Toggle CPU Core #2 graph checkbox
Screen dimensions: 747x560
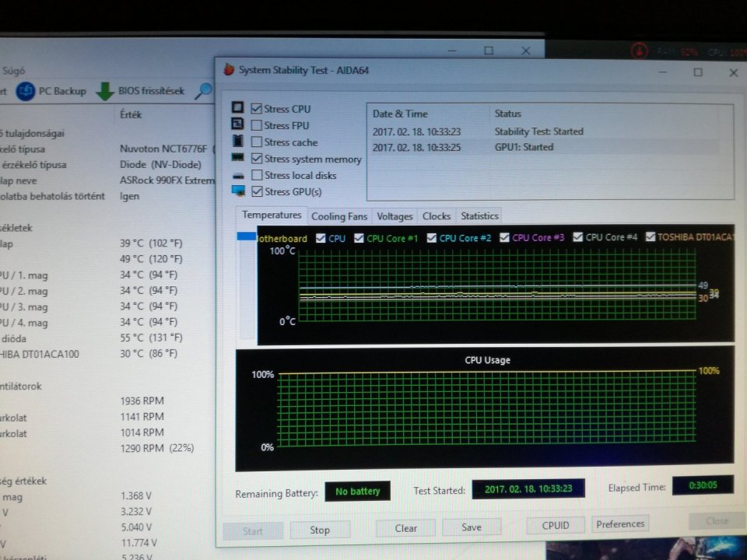pos(432,238)
